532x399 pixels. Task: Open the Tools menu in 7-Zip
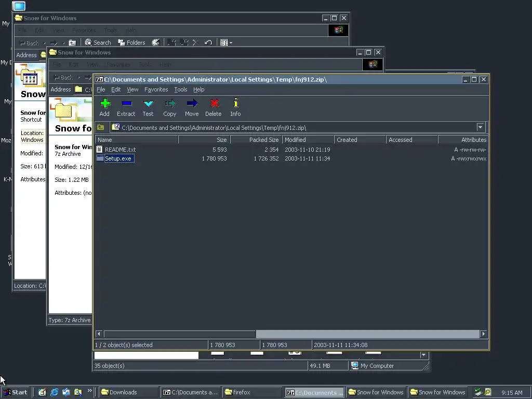tap(180, 89)
